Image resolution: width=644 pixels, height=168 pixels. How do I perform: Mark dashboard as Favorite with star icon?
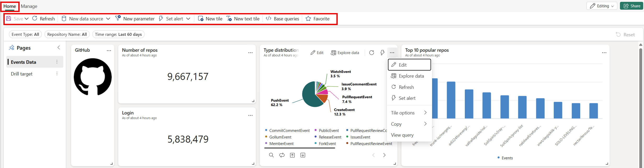click(308, 19)
